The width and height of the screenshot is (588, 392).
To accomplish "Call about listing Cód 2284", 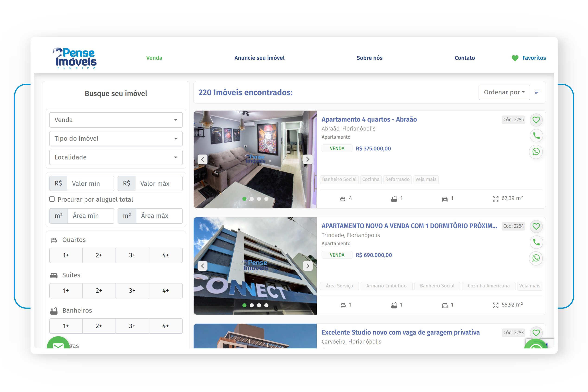I will pos(536,242).
